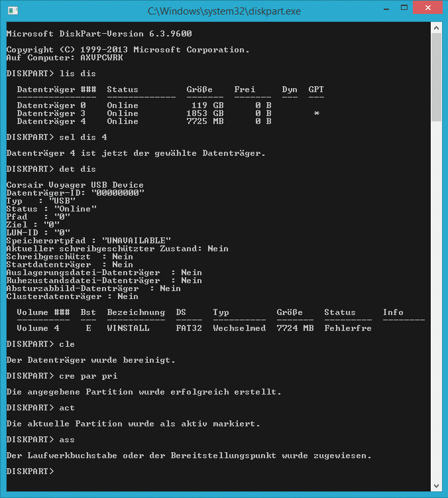The image size is (448, 498).
Task: Click the scrollbar down arrow
Action: tap(436, 486)
